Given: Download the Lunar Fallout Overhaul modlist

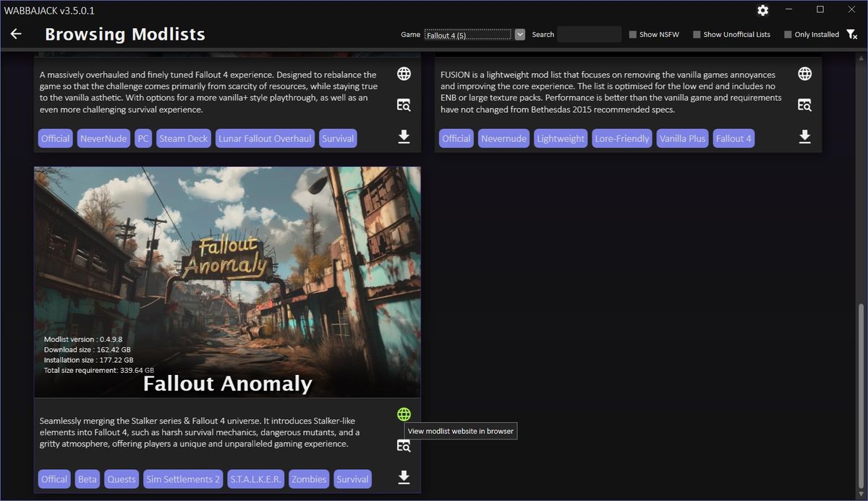Looking at the screenshot, I should pyautogui.click(x=404, y=135).
